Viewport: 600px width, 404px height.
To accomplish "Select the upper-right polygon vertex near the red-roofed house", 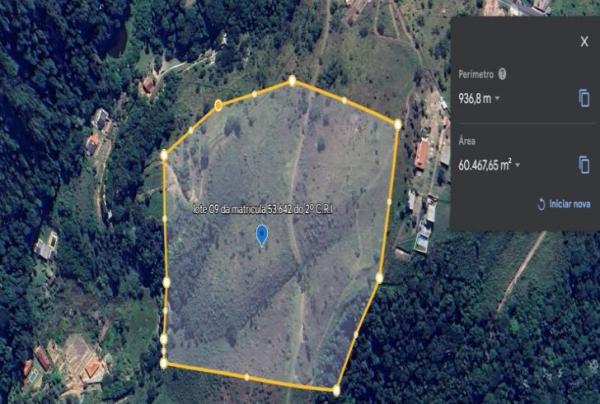I will click(398, 124).
